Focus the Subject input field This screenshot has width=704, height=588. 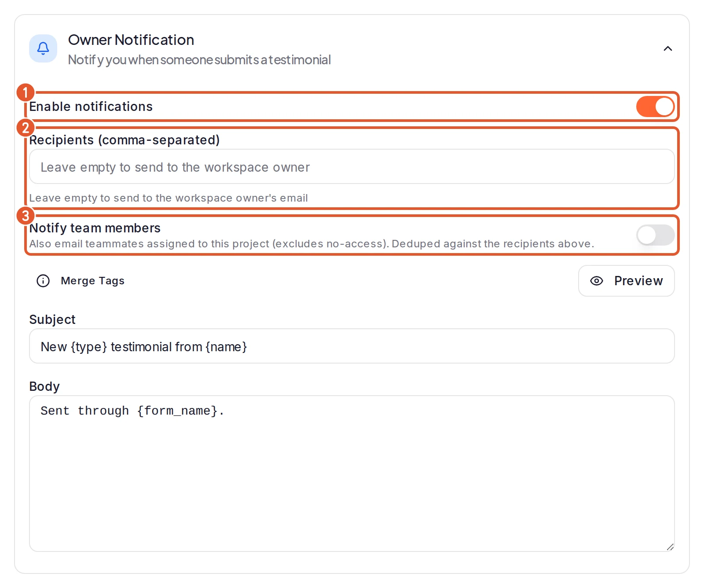pos(352,346)
